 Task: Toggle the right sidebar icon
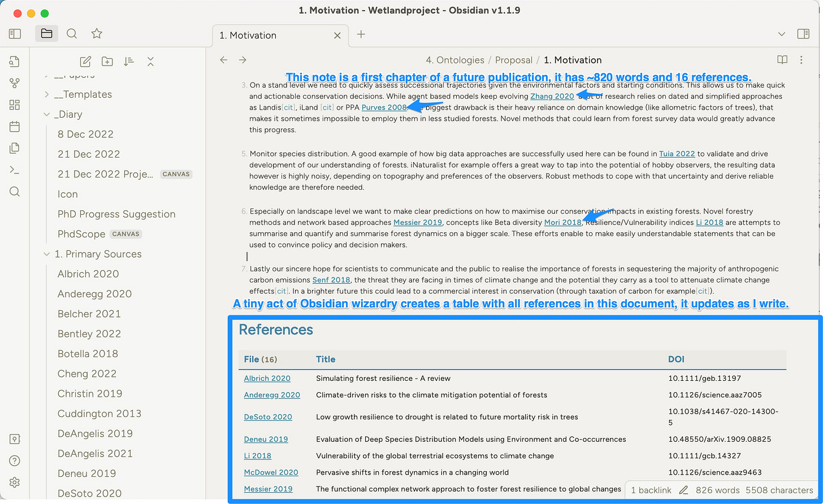coord(803,34)
